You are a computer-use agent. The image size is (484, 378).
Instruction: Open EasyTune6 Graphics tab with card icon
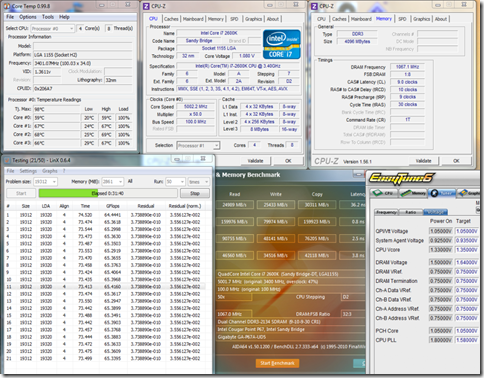(x=469, y=193)
